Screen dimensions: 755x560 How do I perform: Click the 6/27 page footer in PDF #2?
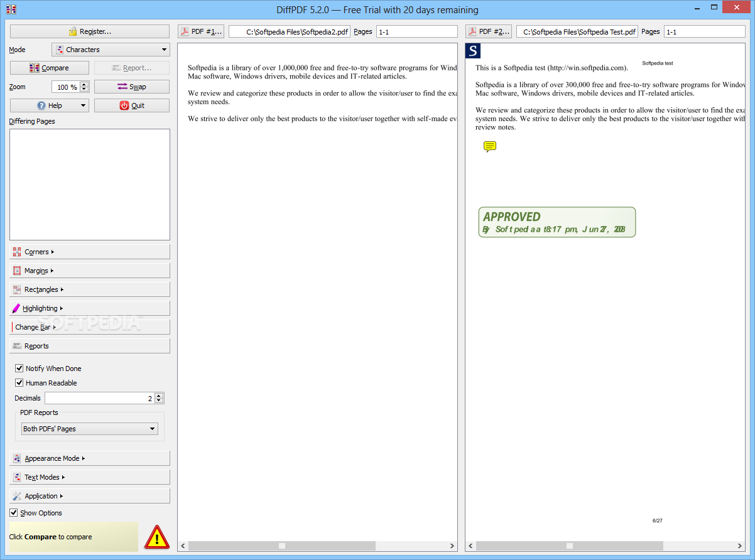[x=658, y=520]
